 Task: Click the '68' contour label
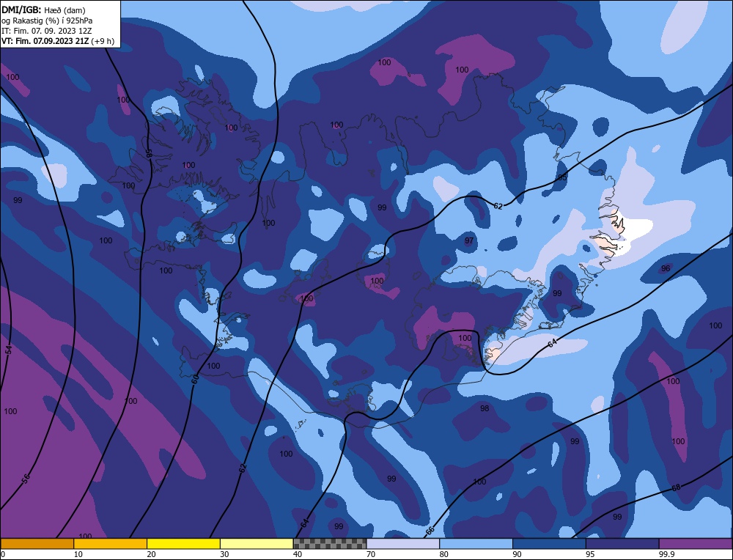pyautogui.click(x=676, y=487)
